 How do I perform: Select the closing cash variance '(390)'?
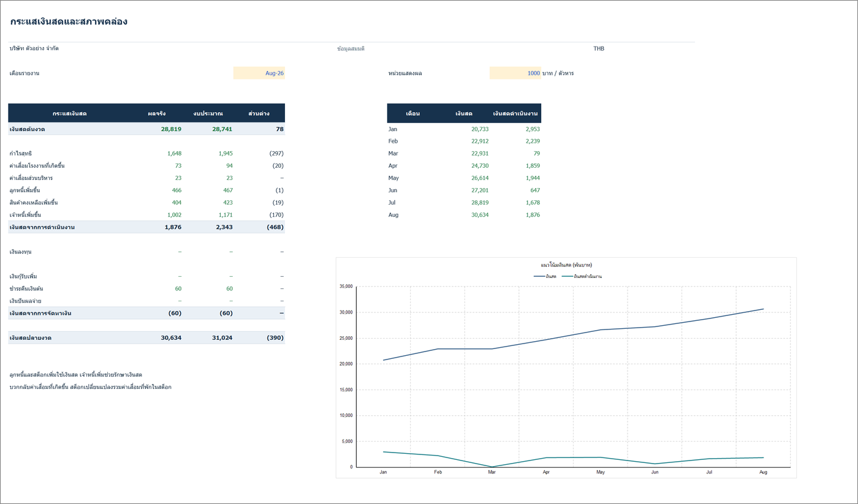coord(275,338)
